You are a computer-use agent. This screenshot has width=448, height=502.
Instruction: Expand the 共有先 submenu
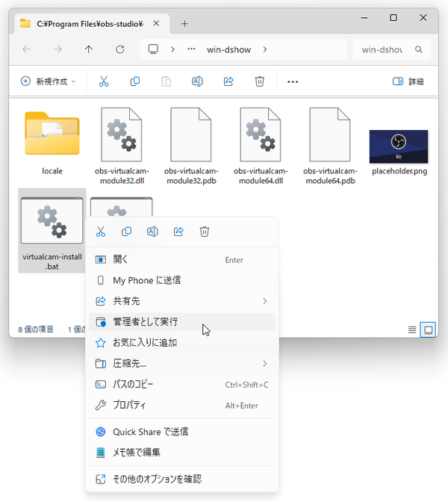(265, 301)
